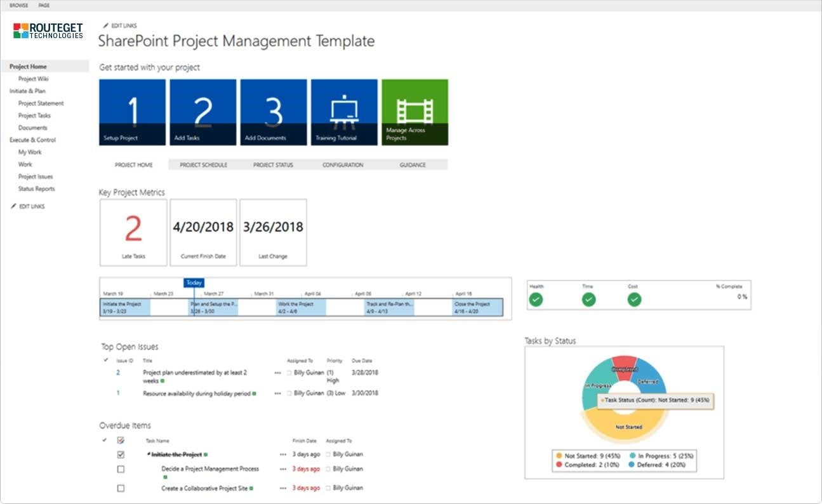Click the pencil icon beside the sidebar EDIT LINKS
Viewport: 822px width, 504px height.
13,206
